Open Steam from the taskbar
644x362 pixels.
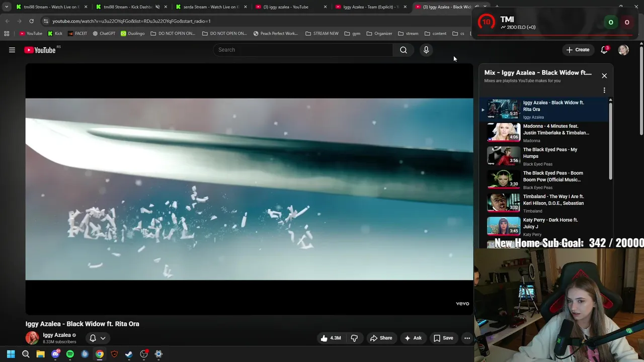coord(129,354)
